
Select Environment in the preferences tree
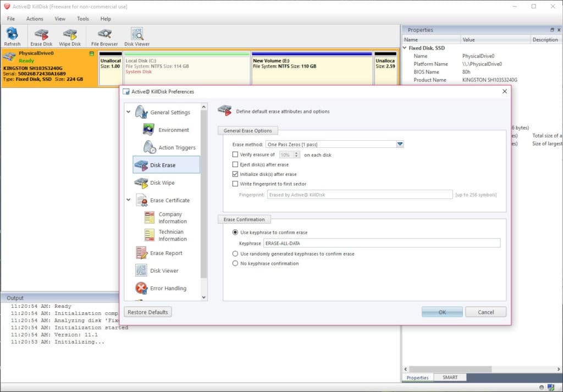(x=173, y=130)
